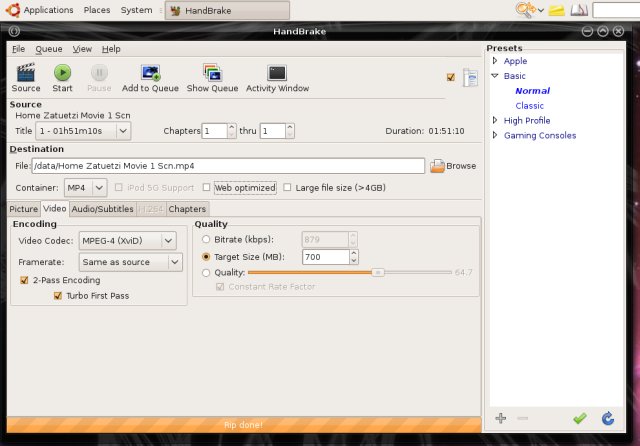
Task: Open the Video Codec dropdown
Action: [x=127, y=240]
